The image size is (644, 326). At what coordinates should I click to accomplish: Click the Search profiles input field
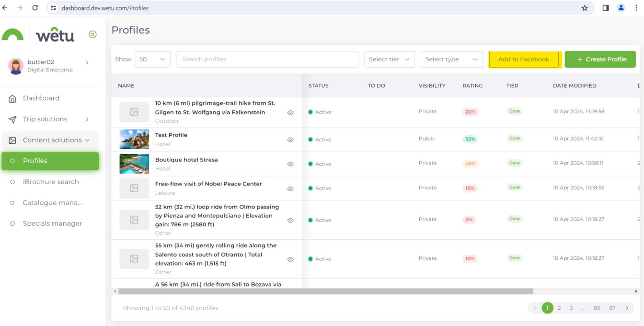click(x=267, y=59)
